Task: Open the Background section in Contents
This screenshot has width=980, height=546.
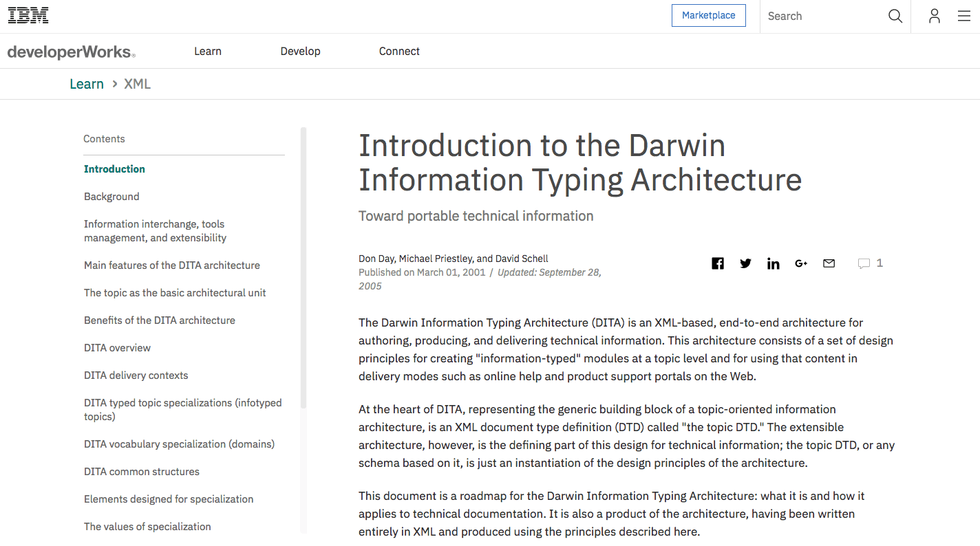Action: (111, 197)
